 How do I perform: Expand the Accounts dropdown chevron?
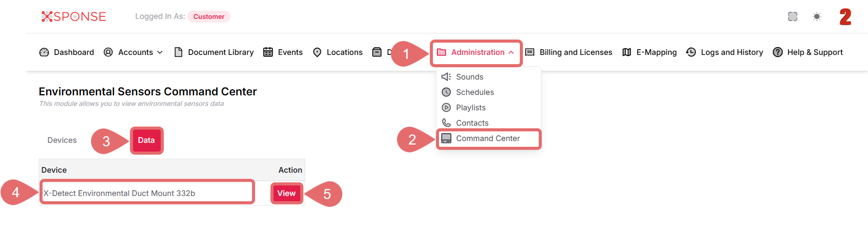tap(160, 52)
